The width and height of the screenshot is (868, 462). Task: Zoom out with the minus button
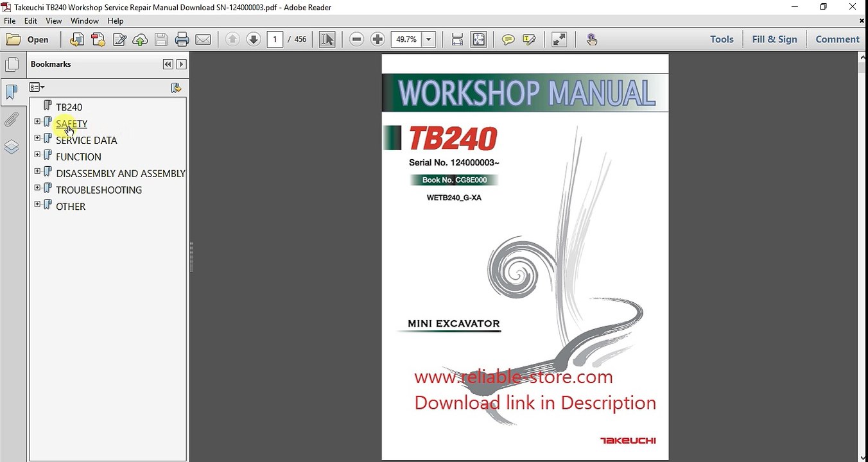[x=357, y=40]
